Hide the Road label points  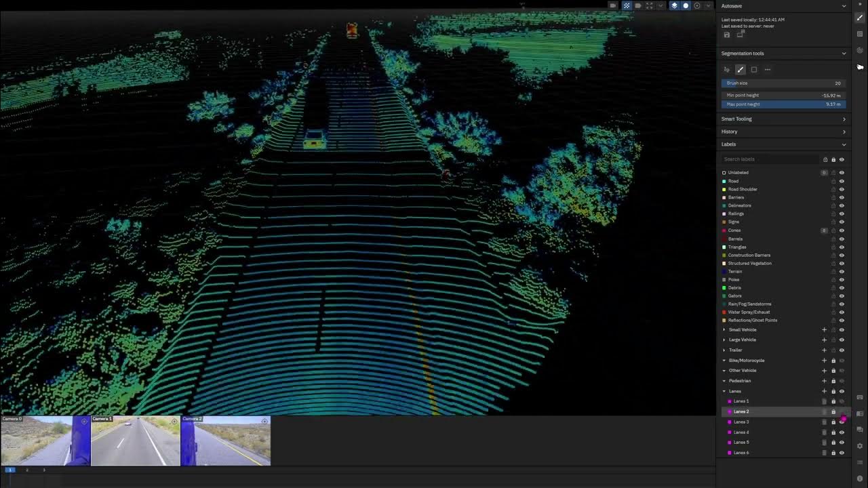point(842,181)
